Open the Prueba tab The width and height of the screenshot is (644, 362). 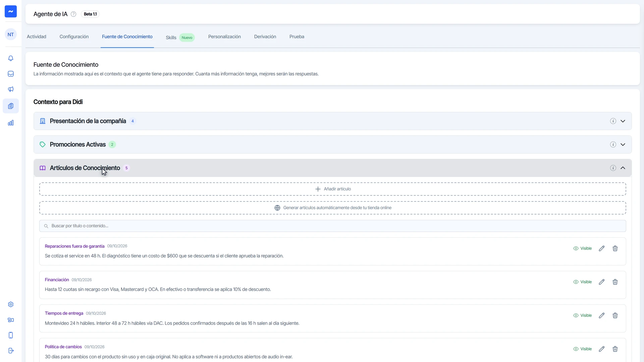(x=297, y=37)
